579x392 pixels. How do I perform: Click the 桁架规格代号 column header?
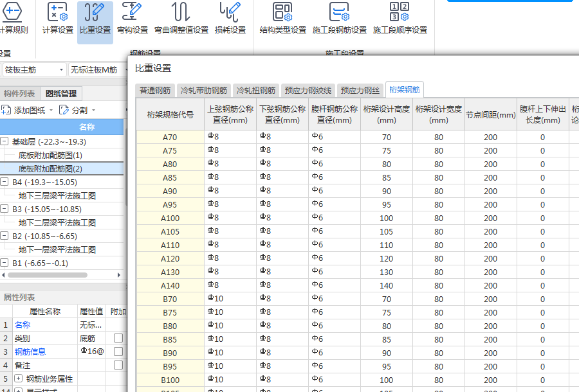coord(170,114)
